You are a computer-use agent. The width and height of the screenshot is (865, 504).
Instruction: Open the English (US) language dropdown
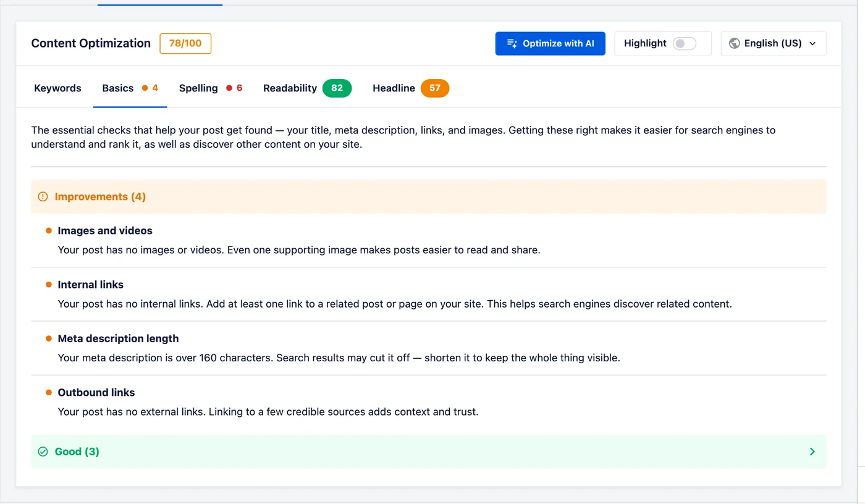[x=773, y=44]
